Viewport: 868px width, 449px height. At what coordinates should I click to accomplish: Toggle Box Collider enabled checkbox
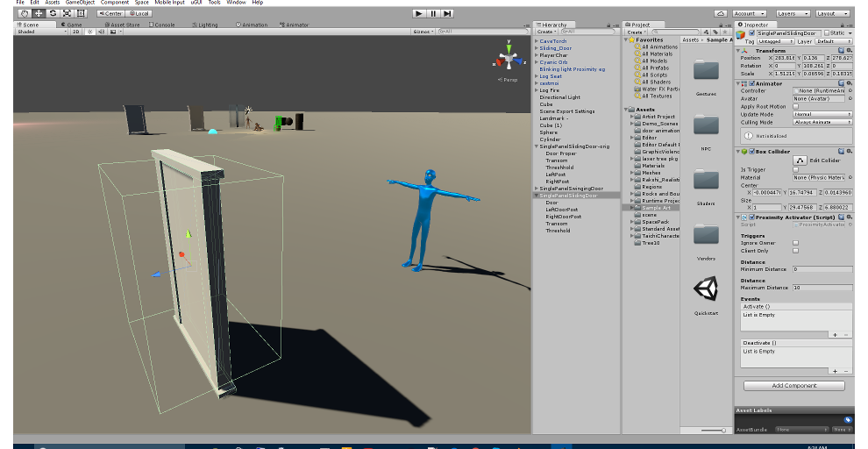(751, 151)
